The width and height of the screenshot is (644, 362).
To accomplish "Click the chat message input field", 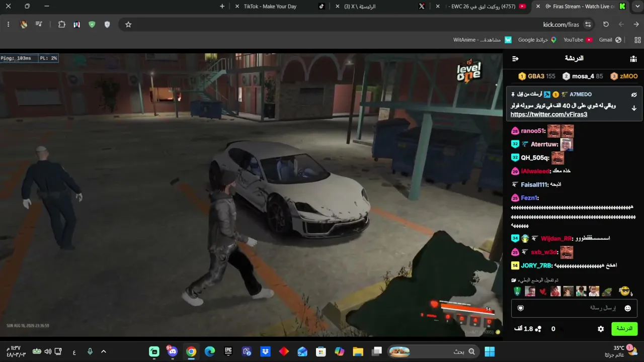I will (x=574, y=308).
